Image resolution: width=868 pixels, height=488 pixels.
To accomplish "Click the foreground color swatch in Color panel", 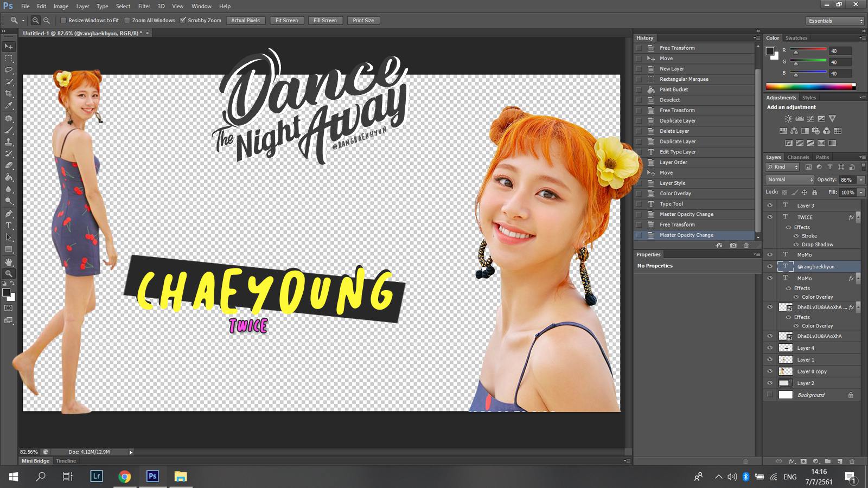I will 769,51.
